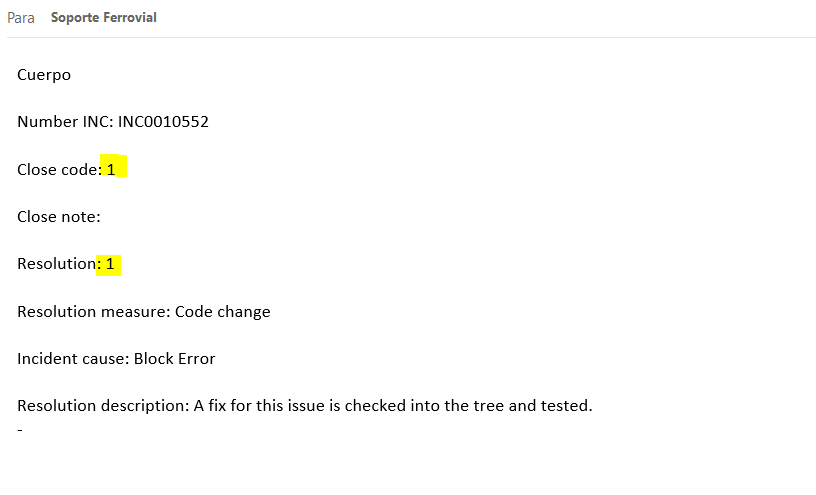Click the Block Error text
This screenshot has width=816, height=495.
pos(174,359)
